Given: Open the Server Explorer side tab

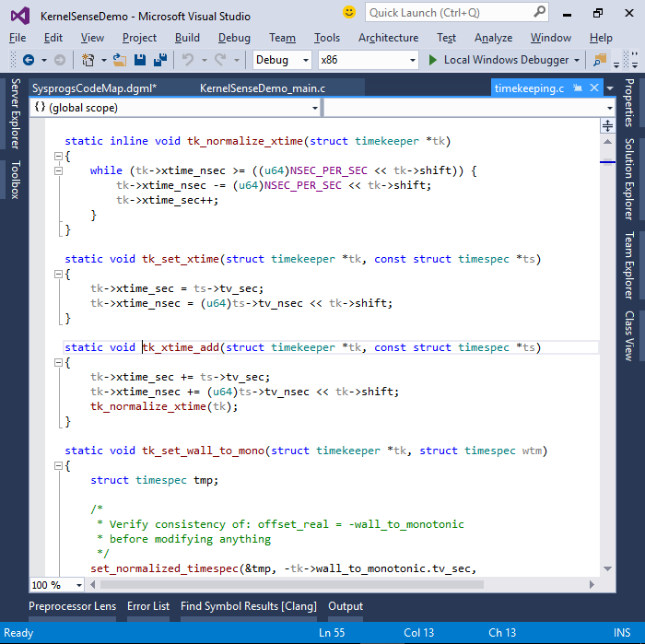Looking at the screenshot, I should click(16, 113).
